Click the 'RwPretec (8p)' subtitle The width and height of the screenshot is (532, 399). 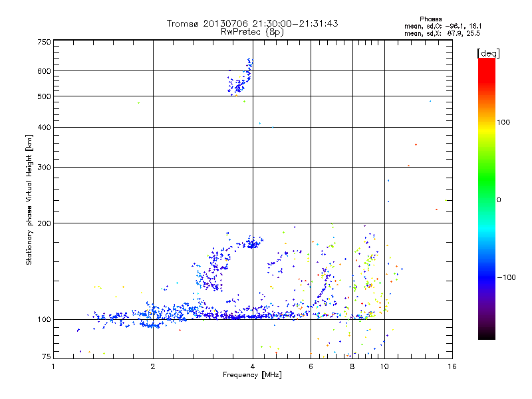[252, 32]
